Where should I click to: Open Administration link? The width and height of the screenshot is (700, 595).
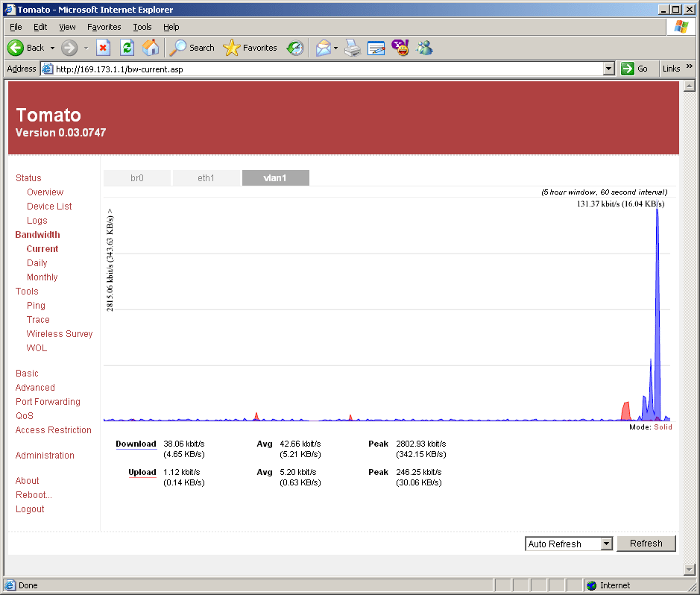coord(45,456)
